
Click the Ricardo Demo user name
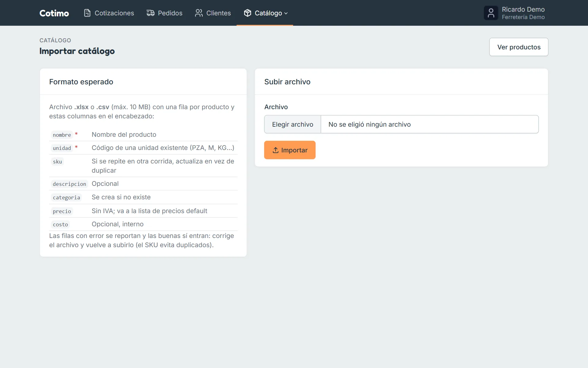click(523, 9)
